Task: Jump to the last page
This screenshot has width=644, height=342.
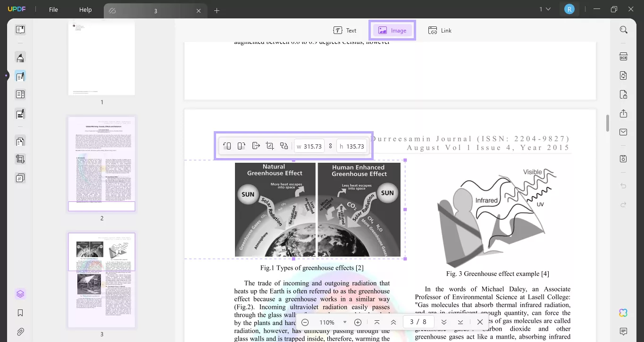Action: 460,322
